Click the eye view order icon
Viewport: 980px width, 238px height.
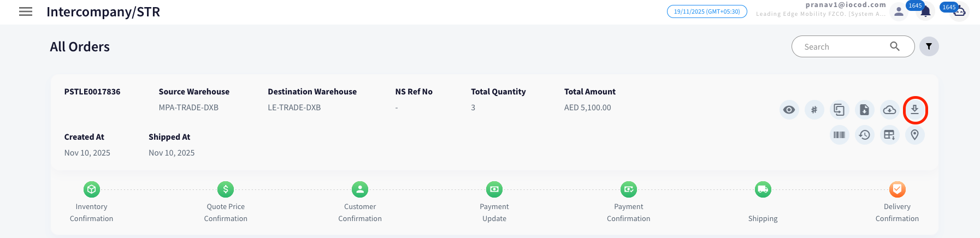(789, 110)
